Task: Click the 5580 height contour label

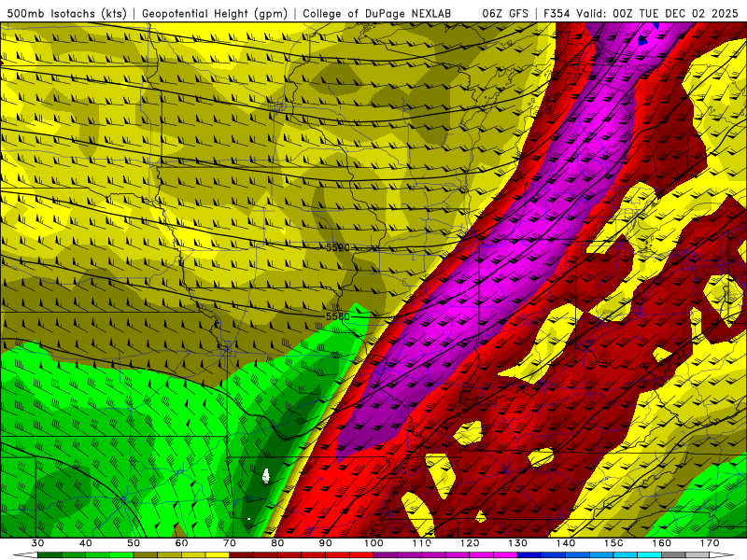Action: (x=338, y=316)
